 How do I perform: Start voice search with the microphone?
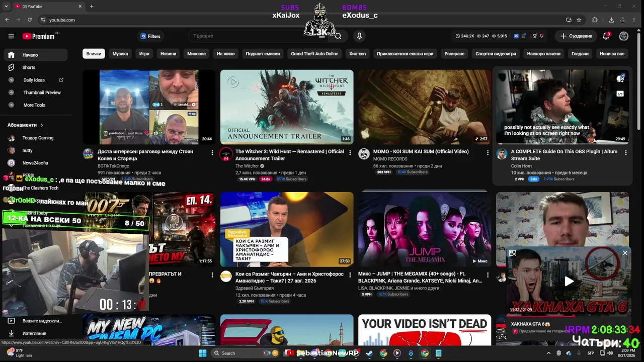click(x=359, y=36)
